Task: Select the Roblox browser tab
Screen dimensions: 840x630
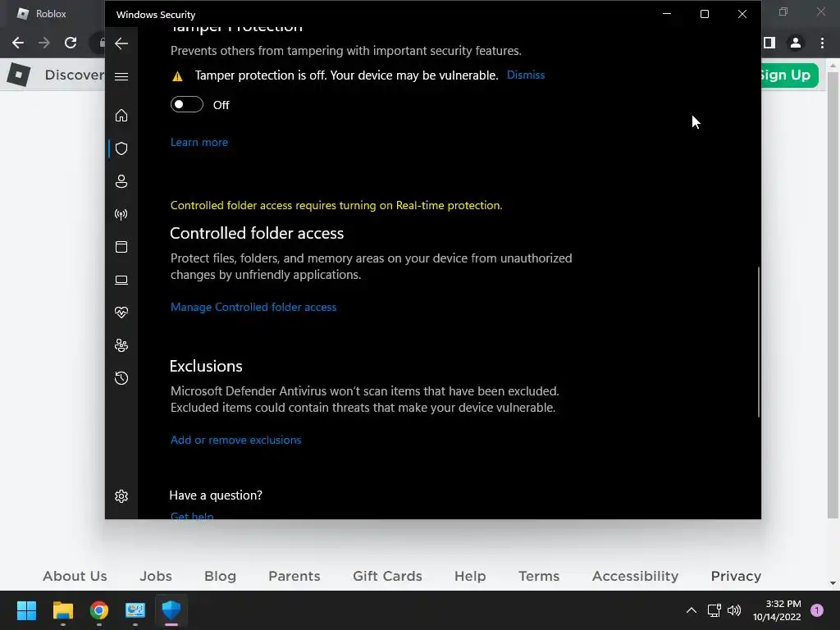Action: [x=52, y=14]
